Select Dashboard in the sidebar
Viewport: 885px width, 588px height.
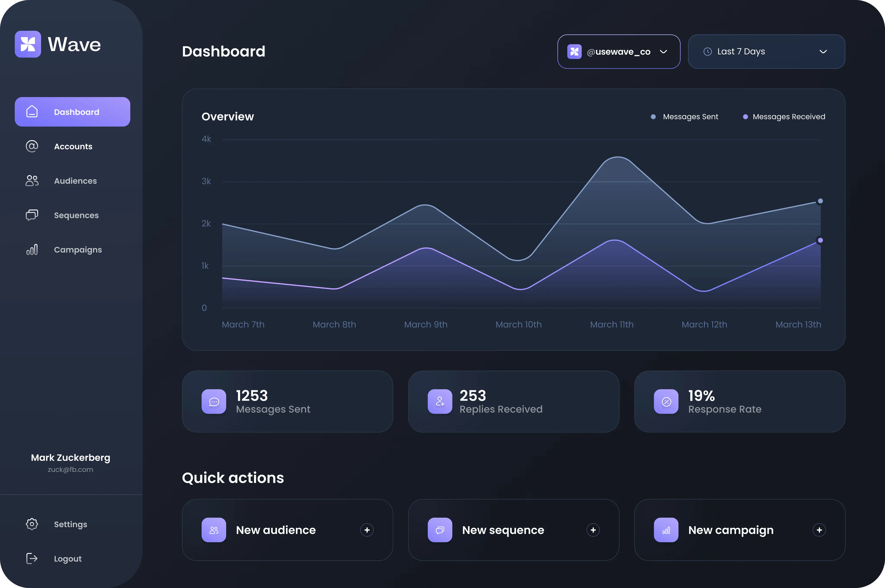pyautogui.click(x=73, y=111)
